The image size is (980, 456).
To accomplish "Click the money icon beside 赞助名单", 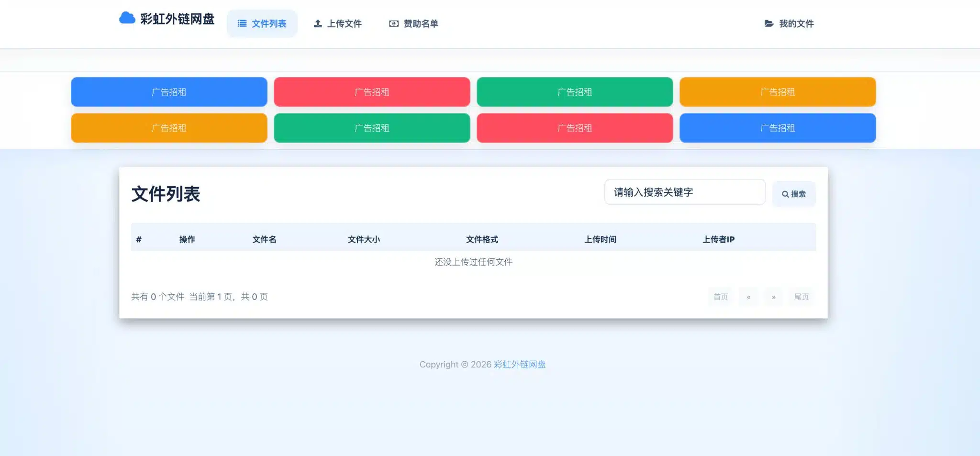I will [x=394, y=23].
